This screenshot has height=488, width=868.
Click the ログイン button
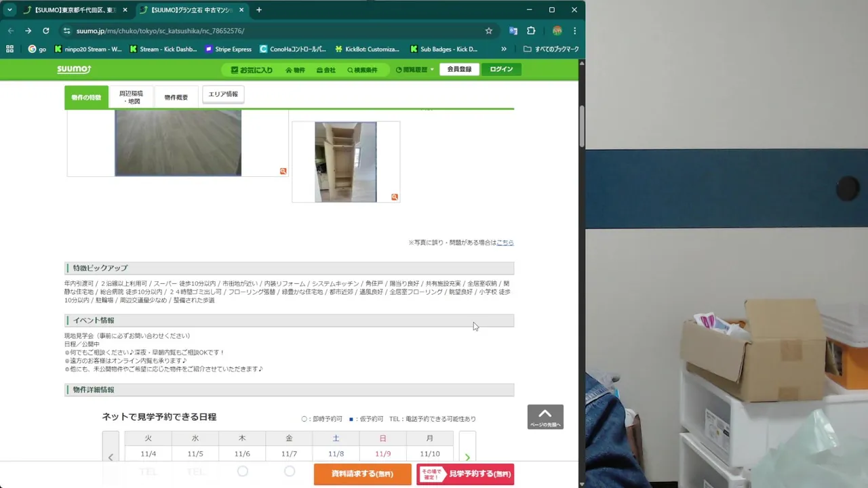click(501, 69)
